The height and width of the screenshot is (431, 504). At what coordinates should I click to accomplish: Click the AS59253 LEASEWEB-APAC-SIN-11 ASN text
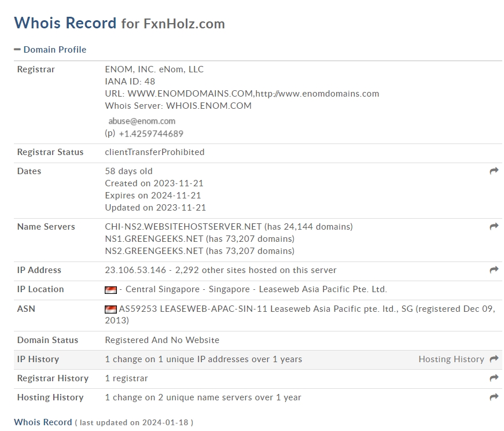(193, 309)
